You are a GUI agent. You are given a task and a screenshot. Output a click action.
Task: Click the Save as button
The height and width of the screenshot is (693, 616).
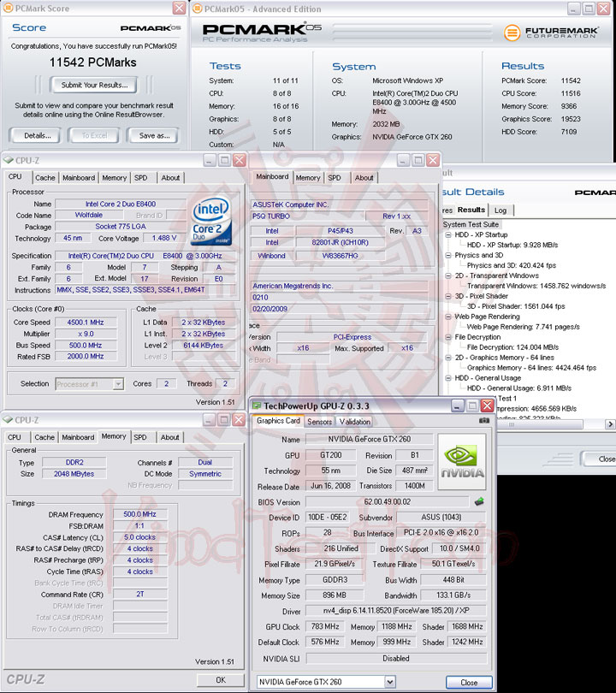coord(154,136)
